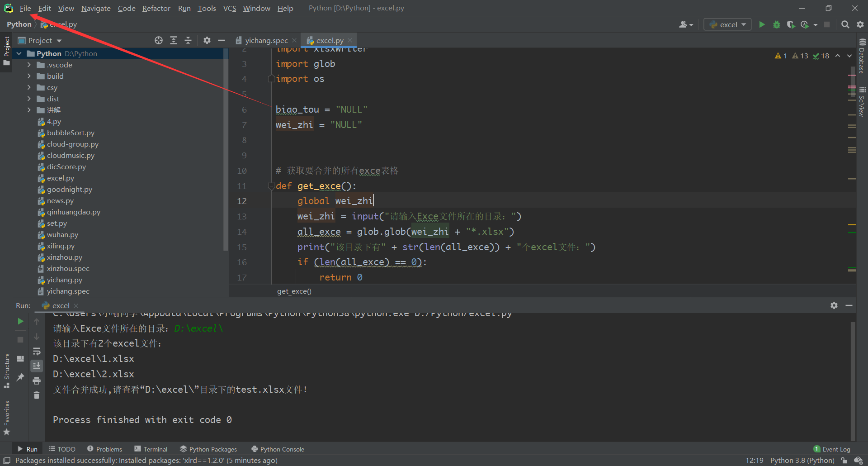The image size is (868, 466).
Task: Click the warnings inspection indicator
Action: click(x=802, y=56)
